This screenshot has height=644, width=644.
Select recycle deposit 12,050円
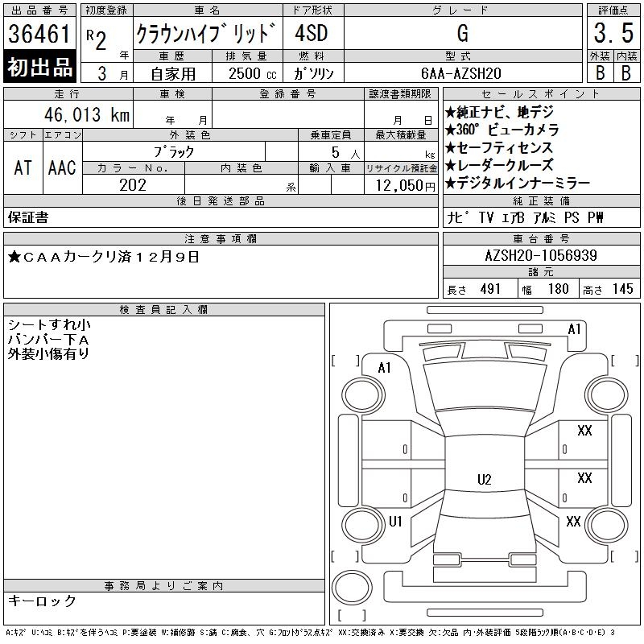point(405,185)
